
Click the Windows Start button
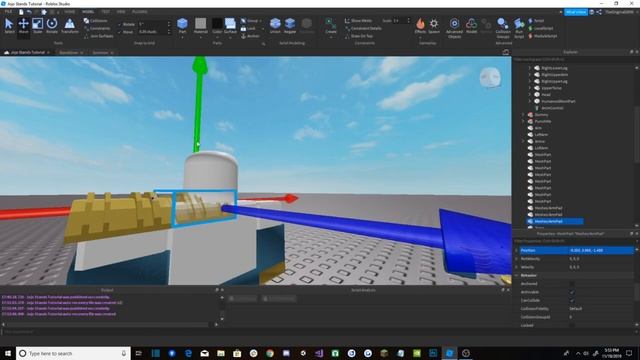pos(8,353)
